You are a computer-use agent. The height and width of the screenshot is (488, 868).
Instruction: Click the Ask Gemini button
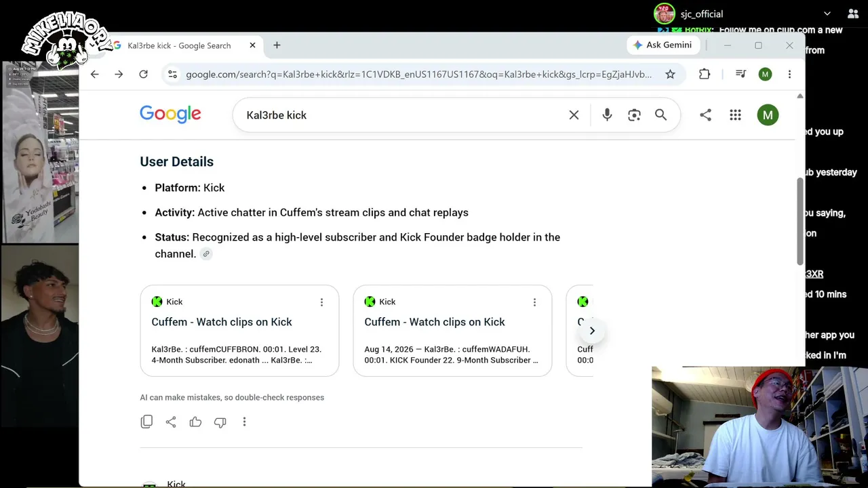coord(662,45)
